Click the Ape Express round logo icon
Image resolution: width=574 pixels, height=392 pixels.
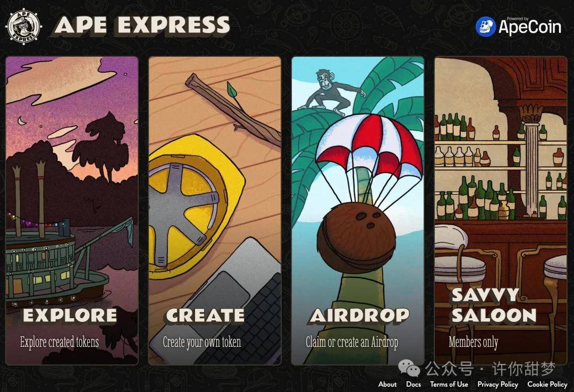coord(24,27)
